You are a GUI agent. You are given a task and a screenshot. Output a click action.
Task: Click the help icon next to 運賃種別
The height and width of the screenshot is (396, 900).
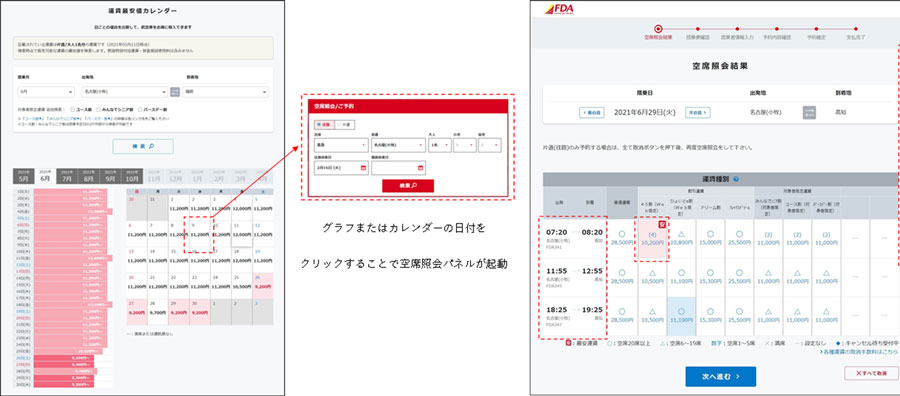click(736, 179)
